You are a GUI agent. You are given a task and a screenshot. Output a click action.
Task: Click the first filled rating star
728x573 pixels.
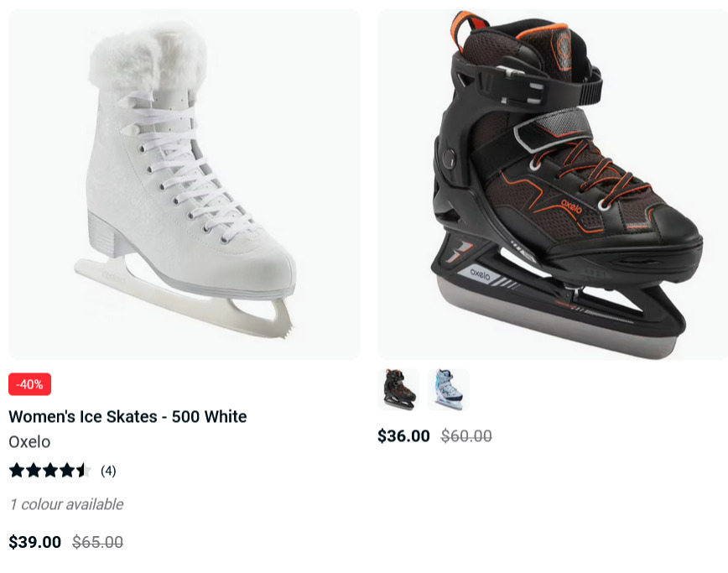click(17, 471)
